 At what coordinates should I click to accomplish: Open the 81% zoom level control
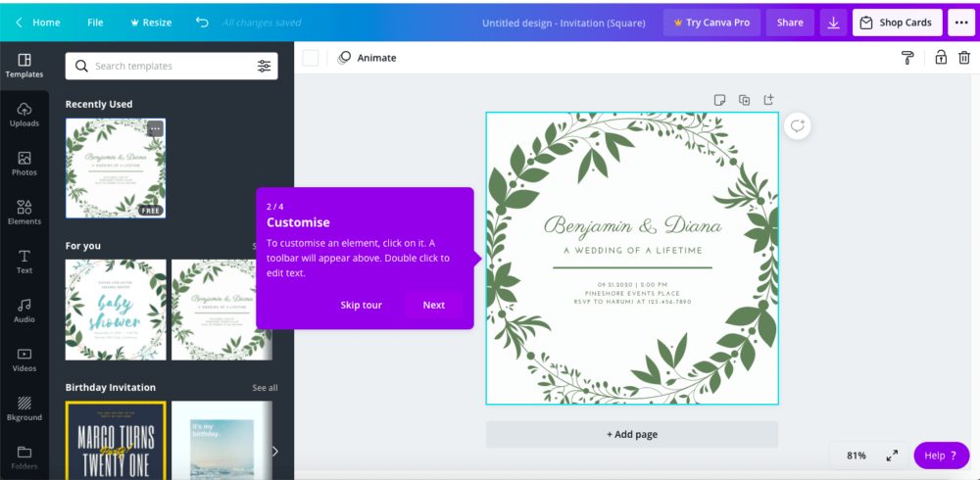point(857,456)
